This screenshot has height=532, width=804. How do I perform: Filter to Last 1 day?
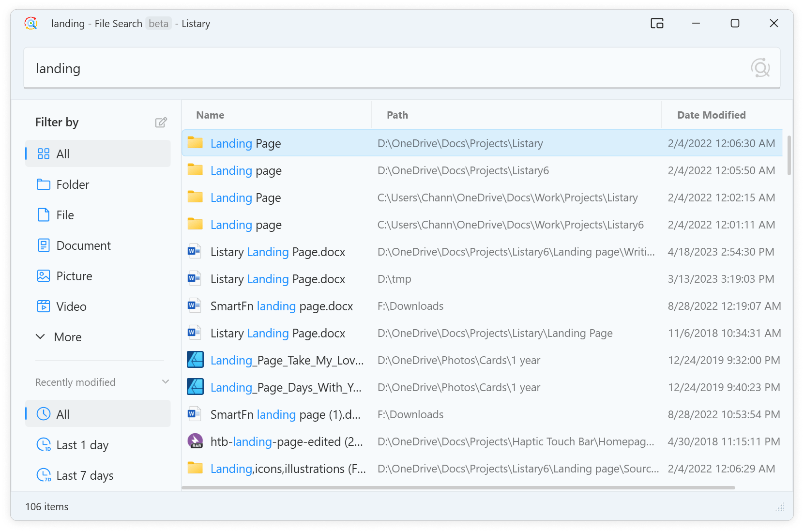coord(98,444)
